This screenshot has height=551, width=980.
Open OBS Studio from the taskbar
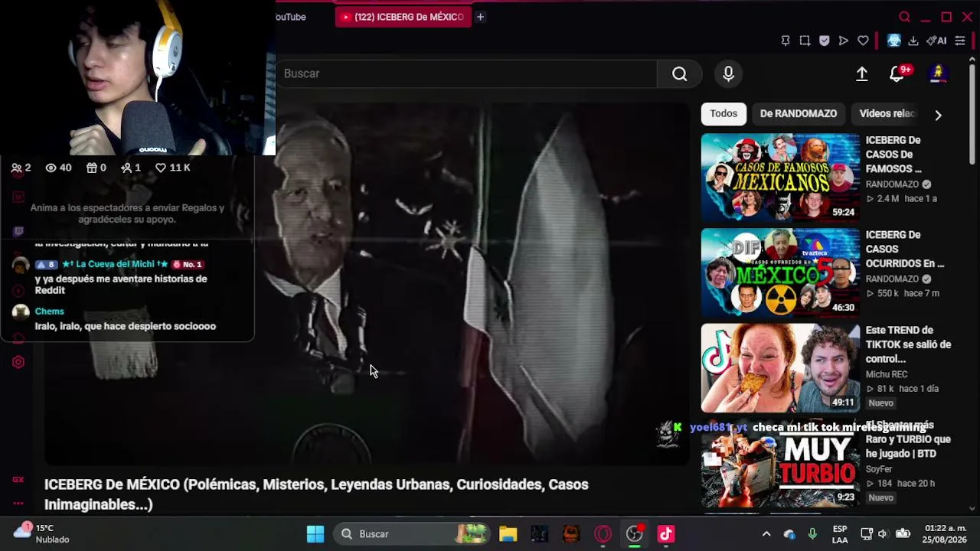(x=635, y=534)
